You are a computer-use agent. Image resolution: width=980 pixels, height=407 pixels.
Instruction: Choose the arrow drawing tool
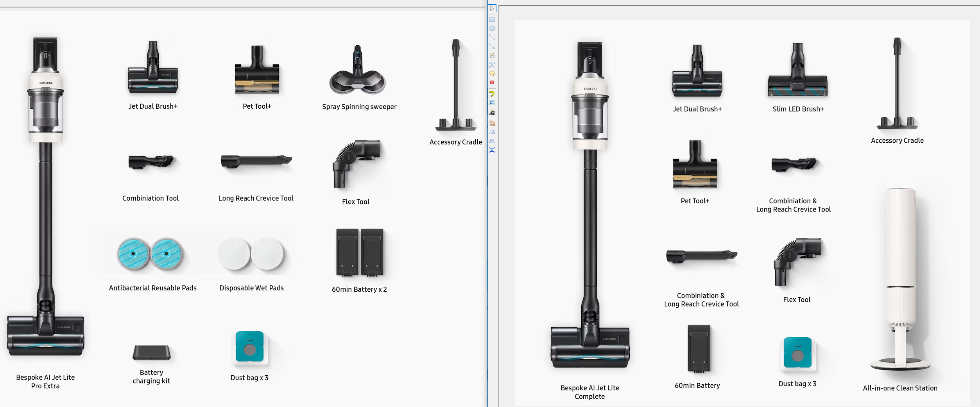point(492,47)
